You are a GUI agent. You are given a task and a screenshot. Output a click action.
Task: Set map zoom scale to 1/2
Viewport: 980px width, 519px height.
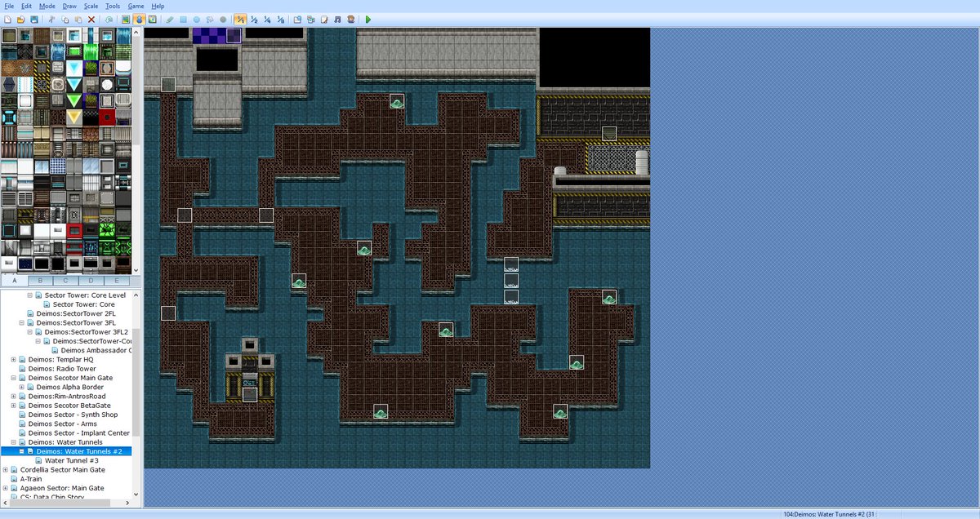pos(254,19)
